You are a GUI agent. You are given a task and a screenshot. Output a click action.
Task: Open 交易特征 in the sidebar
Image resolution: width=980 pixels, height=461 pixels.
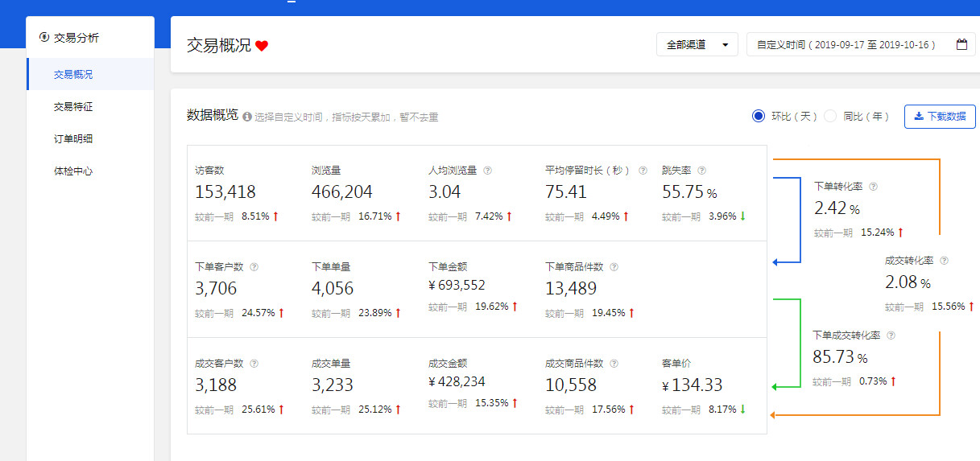[x=73, y=107]
